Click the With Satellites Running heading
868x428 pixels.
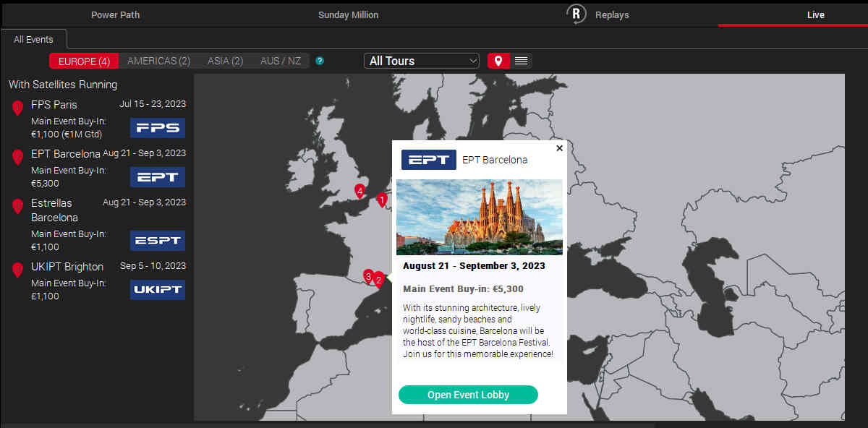[63, 85]
